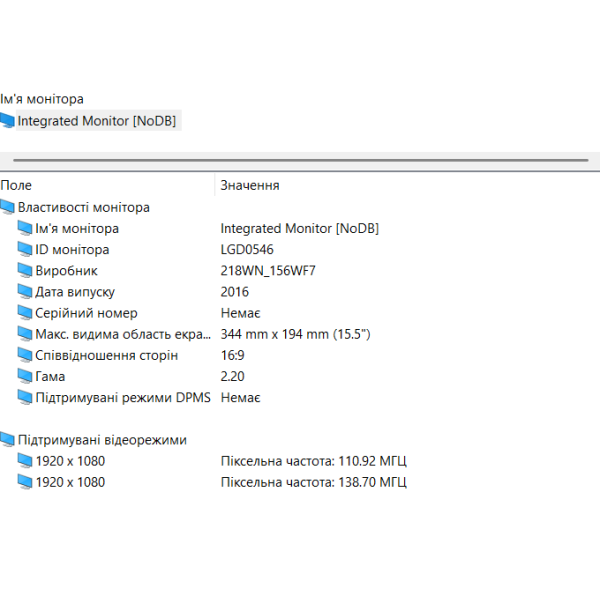Click 1920 x 1080 label of 138.70 МГЦ row
600x600 pixels.
(70, 482)
